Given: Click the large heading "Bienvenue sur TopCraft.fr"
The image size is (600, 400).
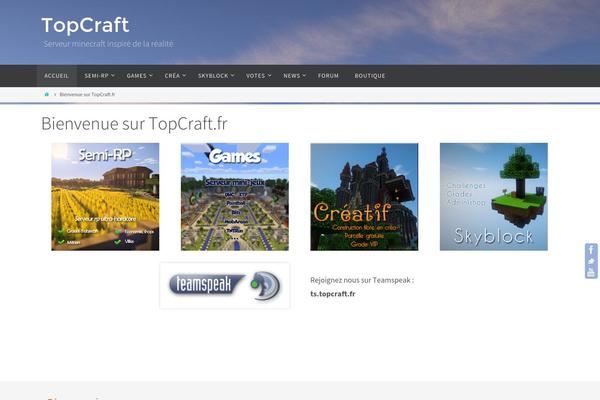Looking at the screenshot, I should click(134, 124).
